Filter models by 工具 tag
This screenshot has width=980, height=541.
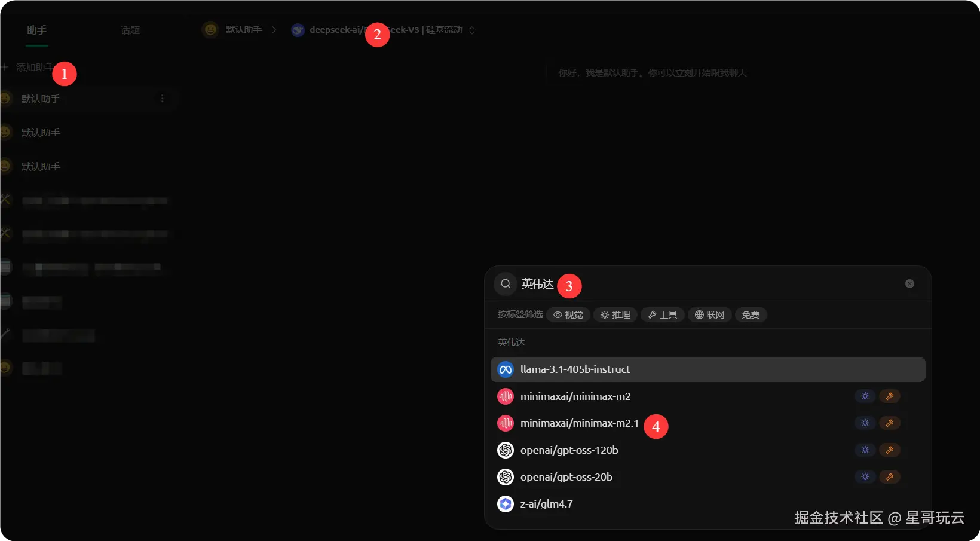point(663,315)
